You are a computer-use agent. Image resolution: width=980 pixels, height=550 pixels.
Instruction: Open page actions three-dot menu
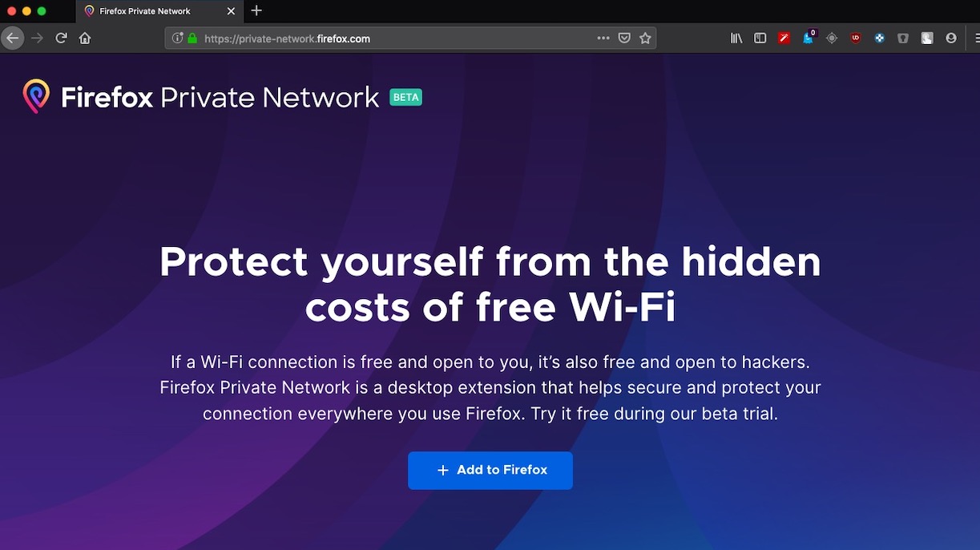click(603, 38)
